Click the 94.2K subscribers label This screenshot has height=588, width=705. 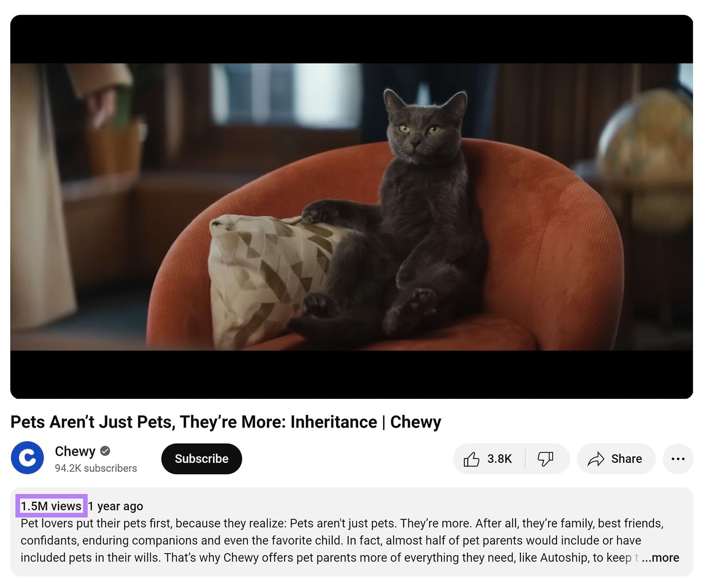tap(95, 468)
